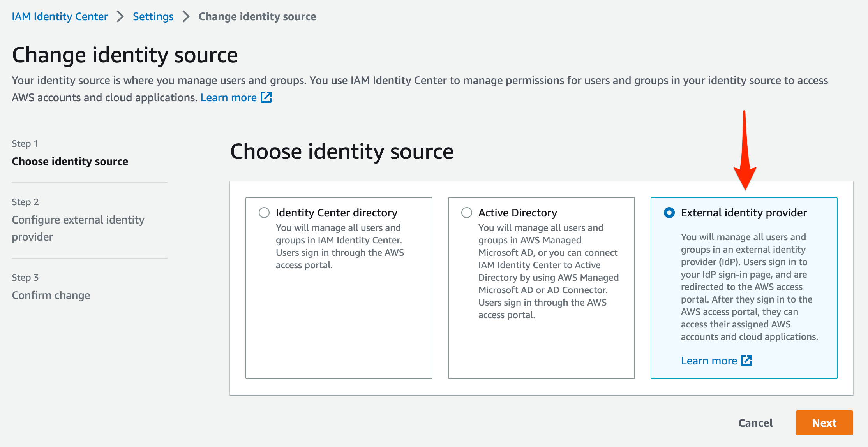Select the Identity Center directory radio button
868x447 pixels.
click(x=264, y=213)
